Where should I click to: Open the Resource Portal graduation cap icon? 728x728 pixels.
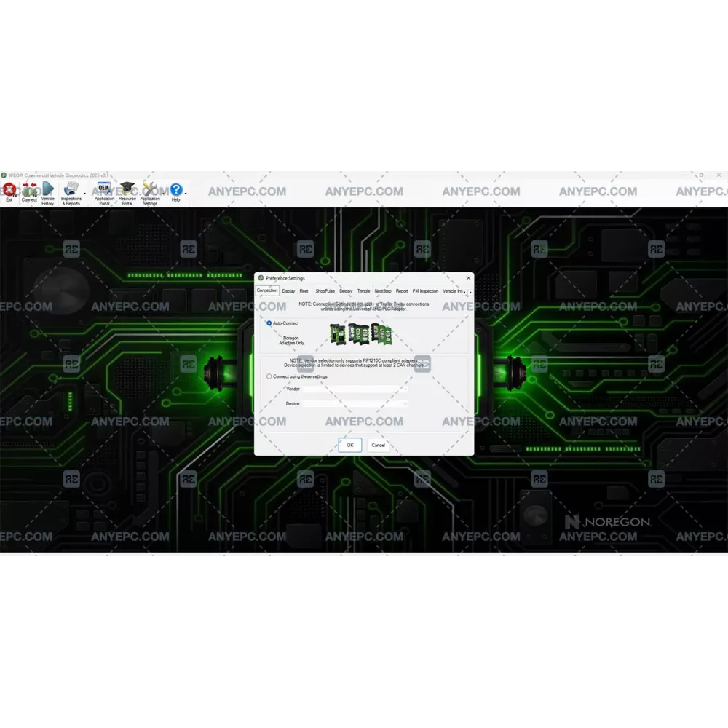pyautogui.click(x=127, y=193)
